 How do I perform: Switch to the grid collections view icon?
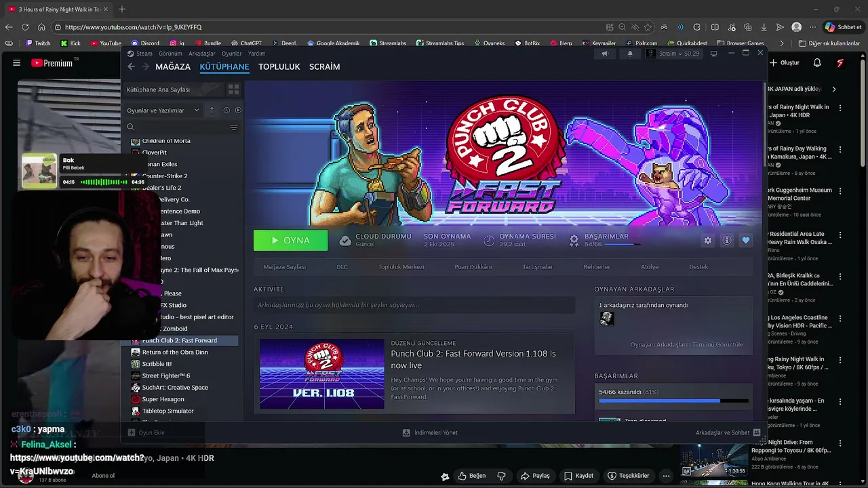[233, 89]
